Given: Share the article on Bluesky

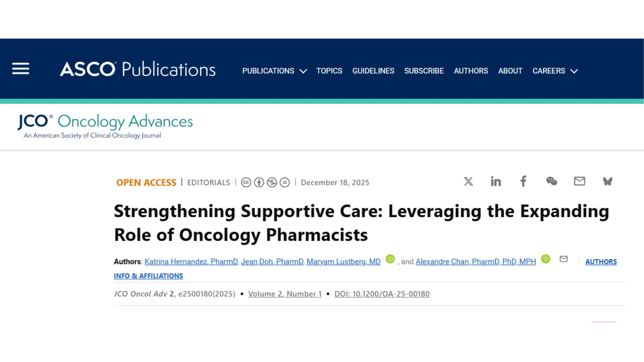Looking at the screenshot, I should [607, 181].
